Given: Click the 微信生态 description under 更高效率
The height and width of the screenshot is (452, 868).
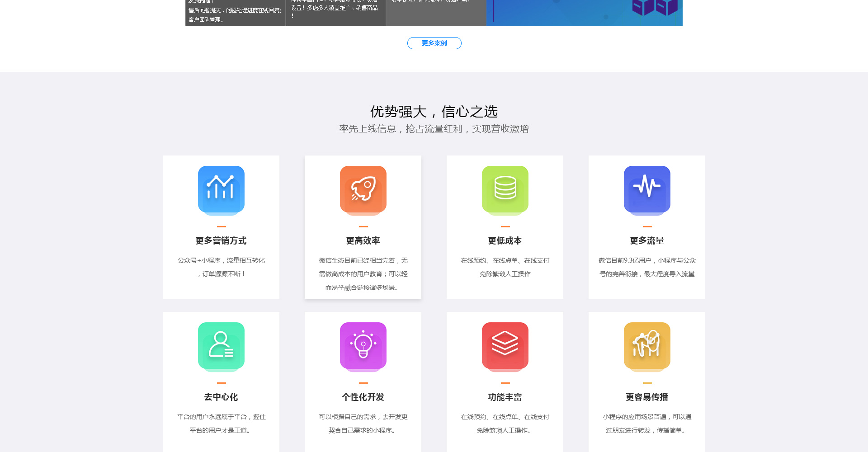Looking at the screenshot, I should click(363, 274).
